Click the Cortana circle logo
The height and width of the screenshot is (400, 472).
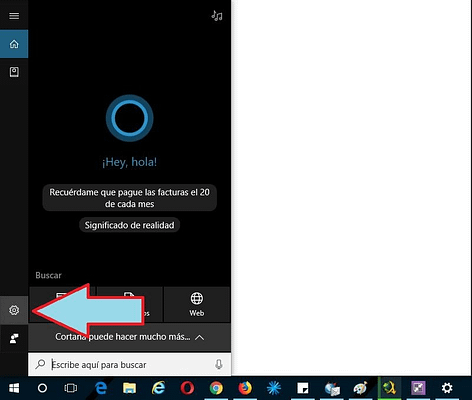point(129,118)
